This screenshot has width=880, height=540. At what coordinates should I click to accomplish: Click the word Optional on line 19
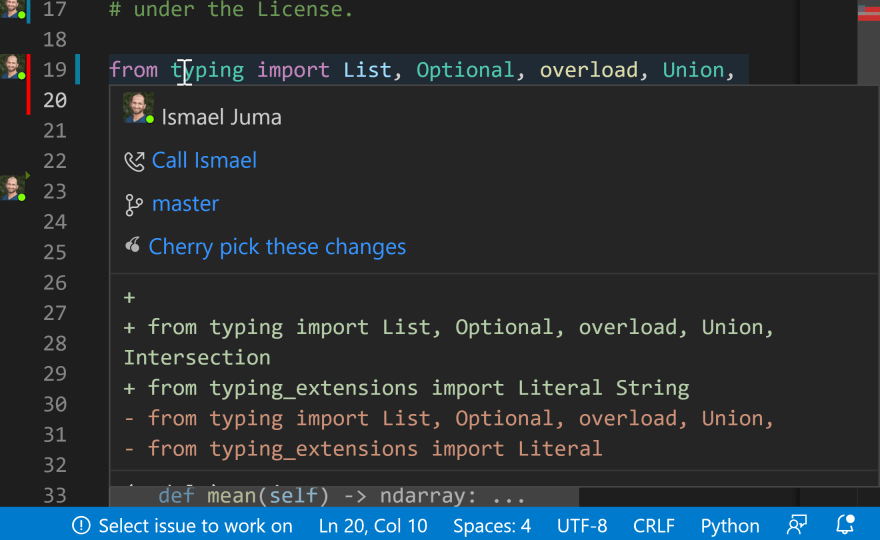tap(465, 70)
